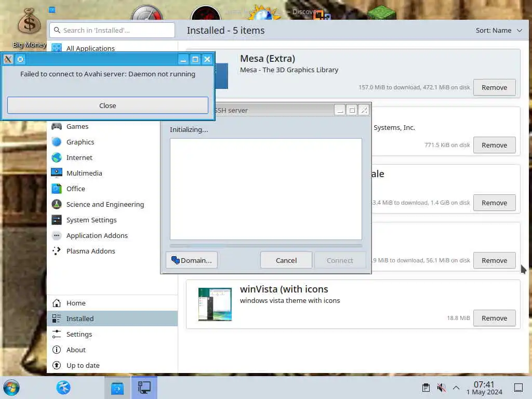The image size is (532, 399).
Task: Launch the blue swirl taskbar icon
Action: click(x=63, y=388)
